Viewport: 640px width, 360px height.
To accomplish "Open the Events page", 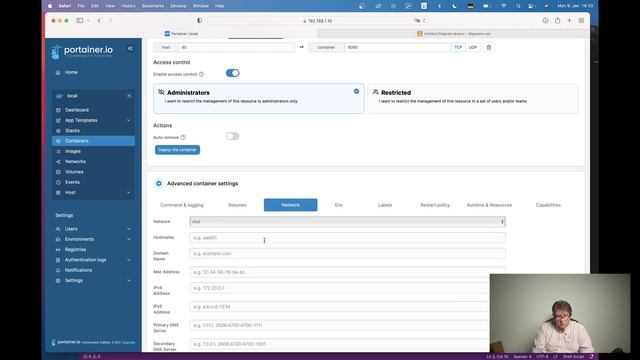I will pyautogui.click(x=72, y=182).
